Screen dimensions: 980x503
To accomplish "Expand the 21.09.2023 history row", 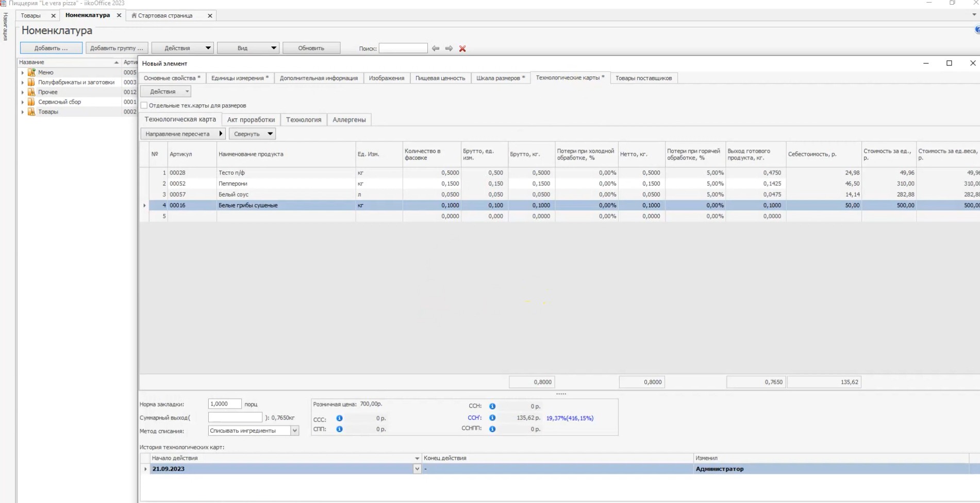I will click(145, 469).
